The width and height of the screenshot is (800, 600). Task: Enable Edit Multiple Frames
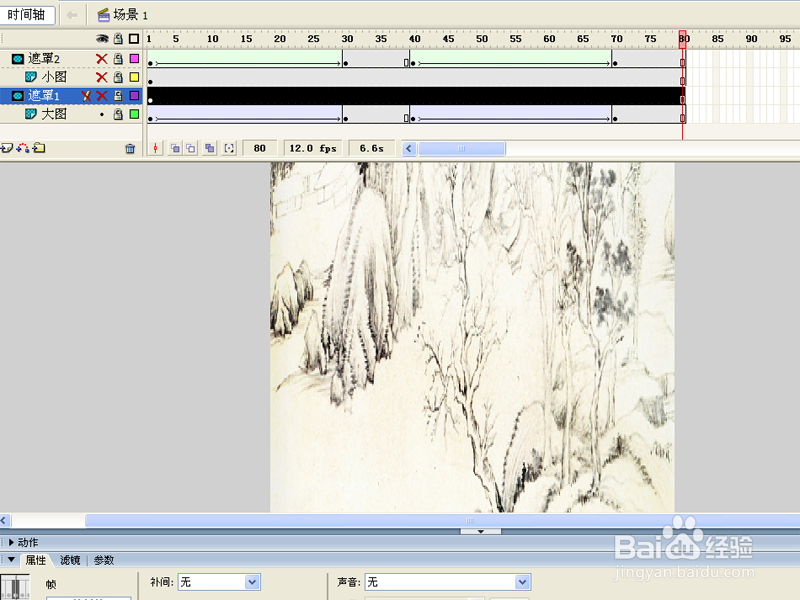tap(210, 148)
